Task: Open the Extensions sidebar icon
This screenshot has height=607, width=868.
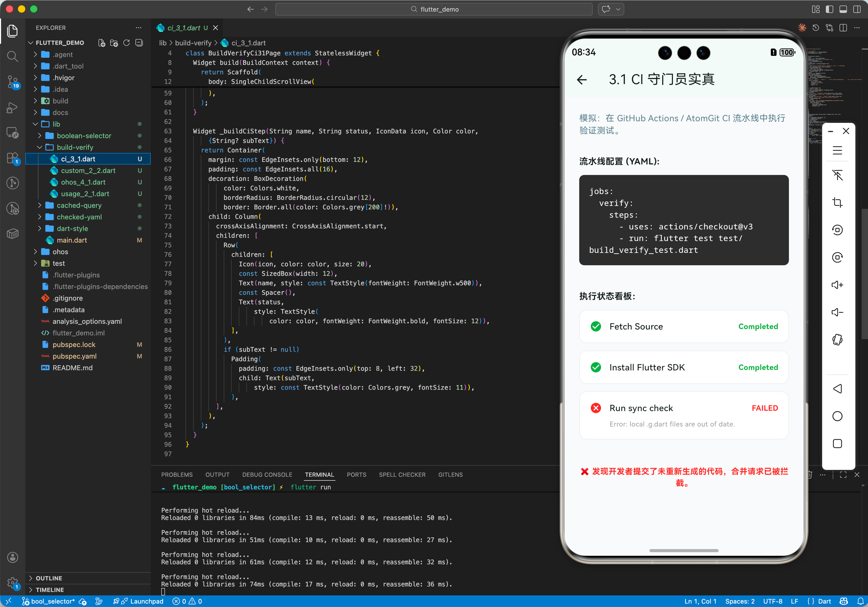Action: (x=12, y=158)
